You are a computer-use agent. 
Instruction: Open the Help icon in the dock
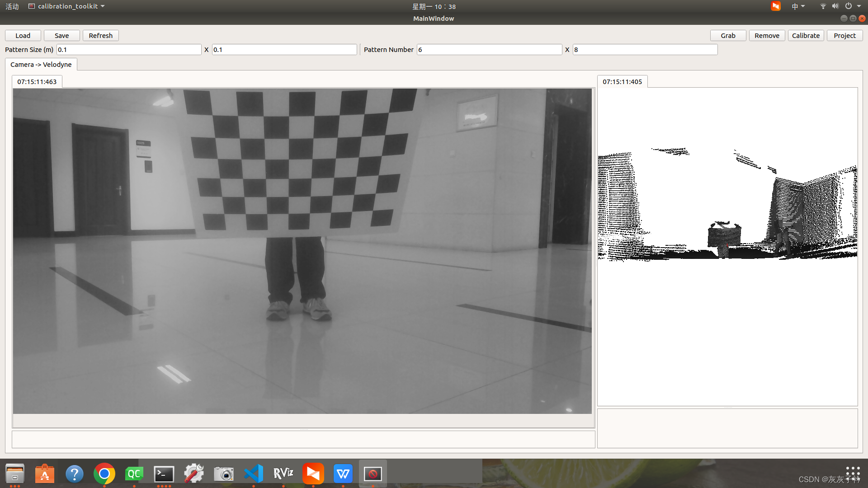[x=75, y=474]
